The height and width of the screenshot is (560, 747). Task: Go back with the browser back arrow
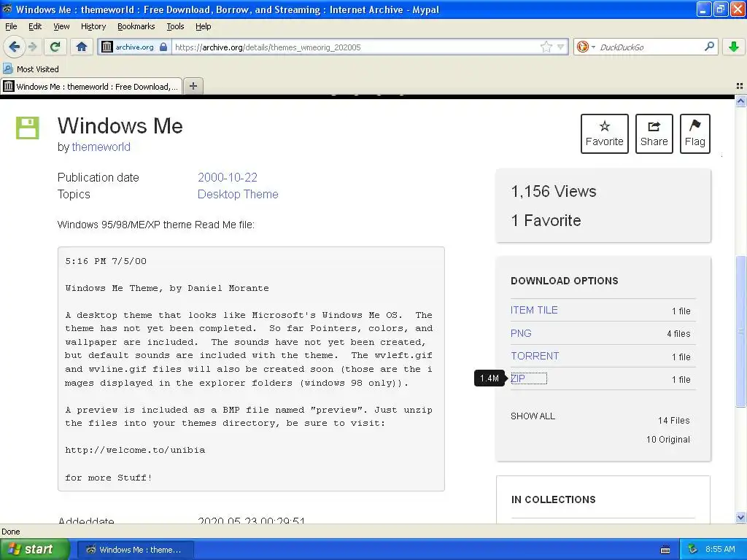[15, 47]
